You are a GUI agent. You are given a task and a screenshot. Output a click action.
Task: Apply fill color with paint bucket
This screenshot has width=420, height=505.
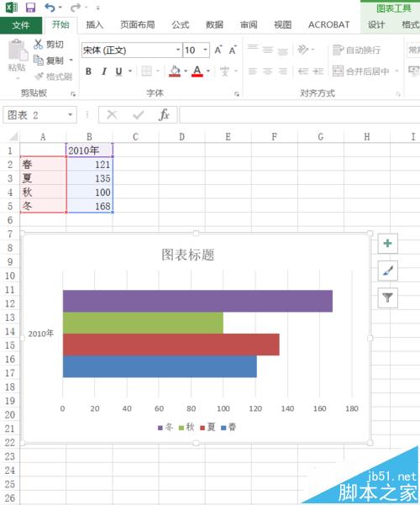coord(175,71)
